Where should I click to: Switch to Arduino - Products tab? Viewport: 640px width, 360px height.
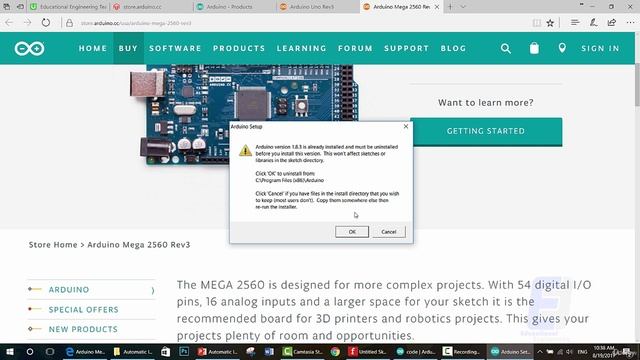(235, 7)
